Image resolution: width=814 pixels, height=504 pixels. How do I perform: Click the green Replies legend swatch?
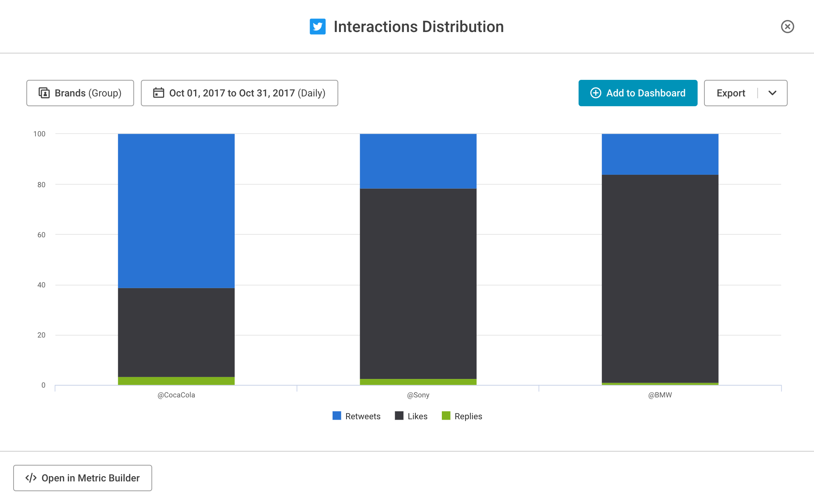coord(446,415)
